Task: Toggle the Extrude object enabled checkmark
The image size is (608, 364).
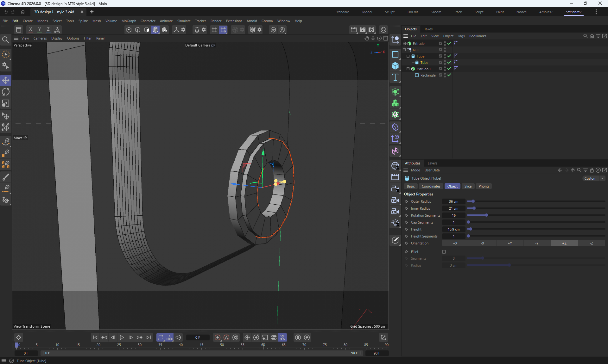Action: 449,43
